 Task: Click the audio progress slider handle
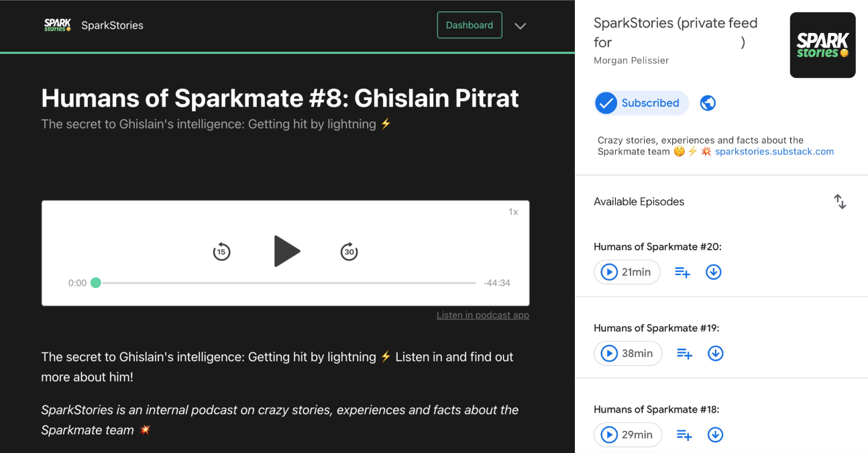96,283
